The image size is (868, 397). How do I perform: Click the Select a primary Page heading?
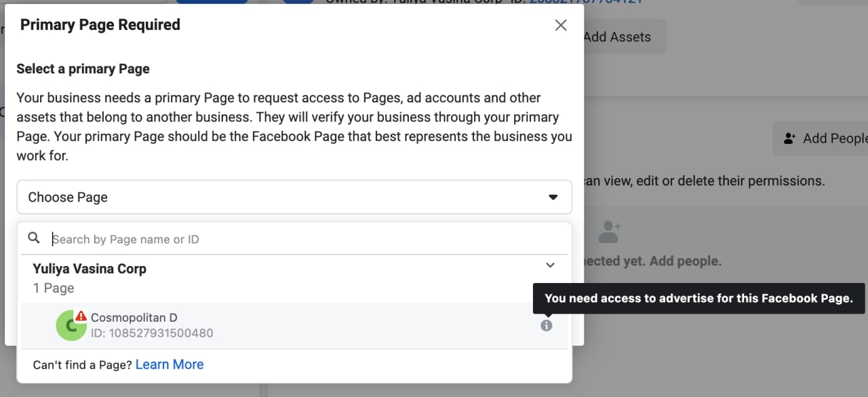[x=83, y=69]
